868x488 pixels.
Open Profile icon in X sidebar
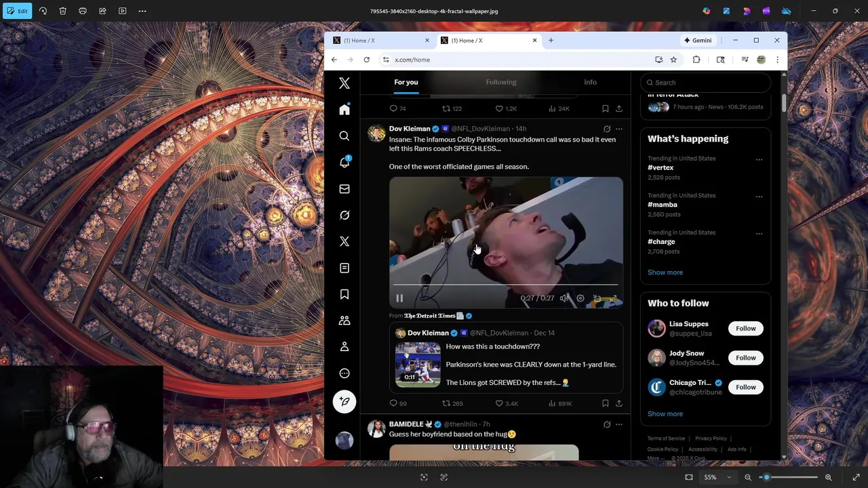pos(344,347)
